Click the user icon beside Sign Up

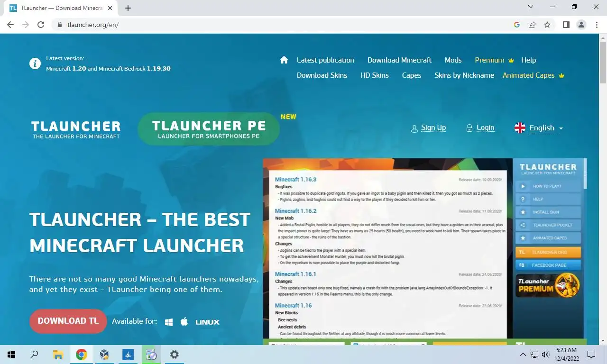pos(414,128)
